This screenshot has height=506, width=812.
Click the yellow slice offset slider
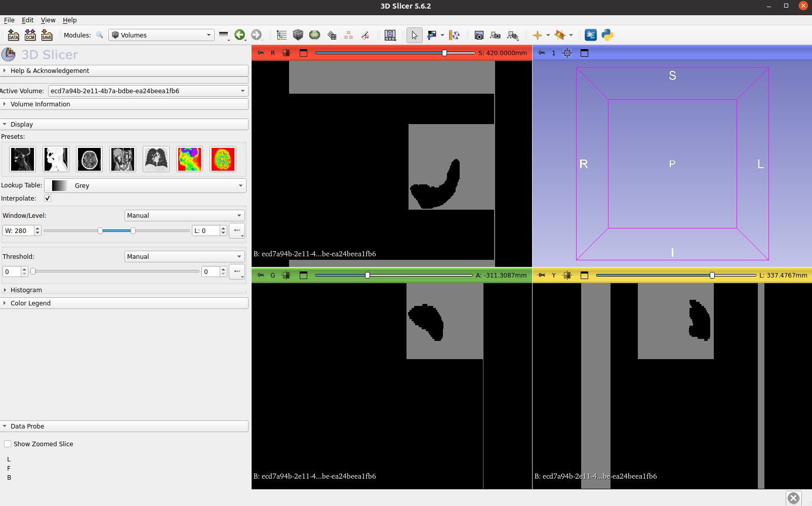(676, 275)
